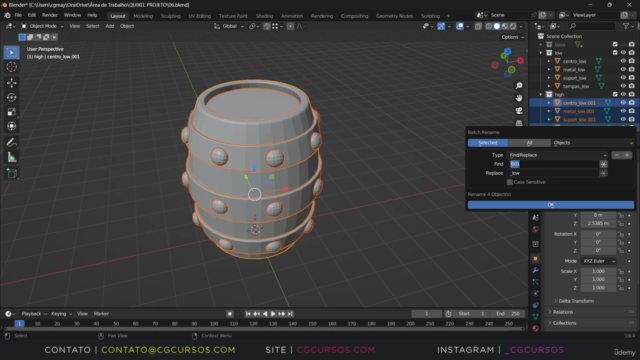The height and width of the screenshot is (360, 640).
Task: Activate the Add Cube tool
Action: (11, 173)
